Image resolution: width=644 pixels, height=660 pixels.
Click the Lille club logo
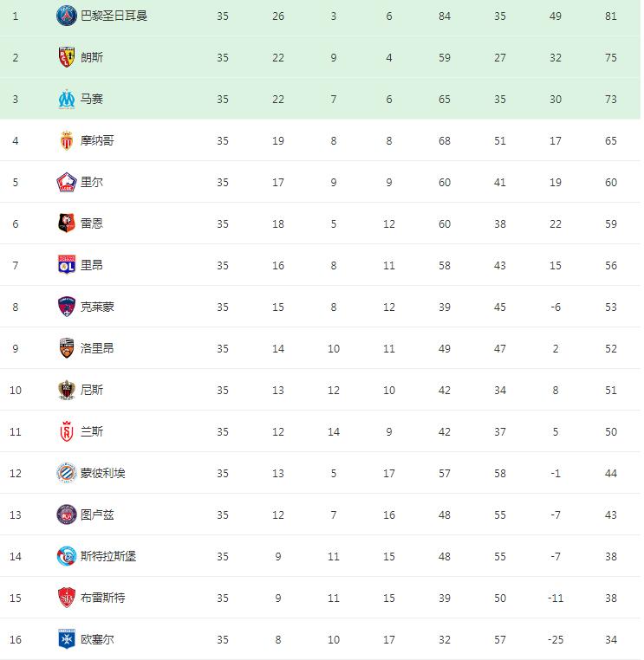[67, 182]
